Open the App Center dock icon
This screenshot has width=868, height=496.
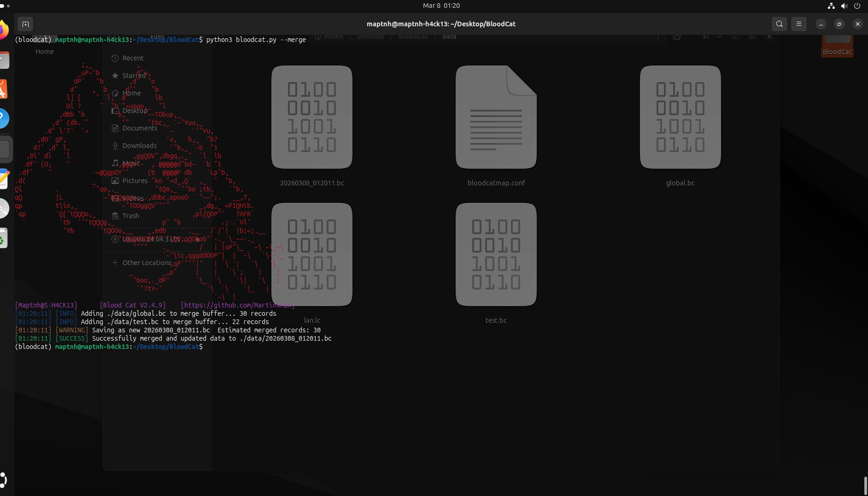tap(3, 89)
